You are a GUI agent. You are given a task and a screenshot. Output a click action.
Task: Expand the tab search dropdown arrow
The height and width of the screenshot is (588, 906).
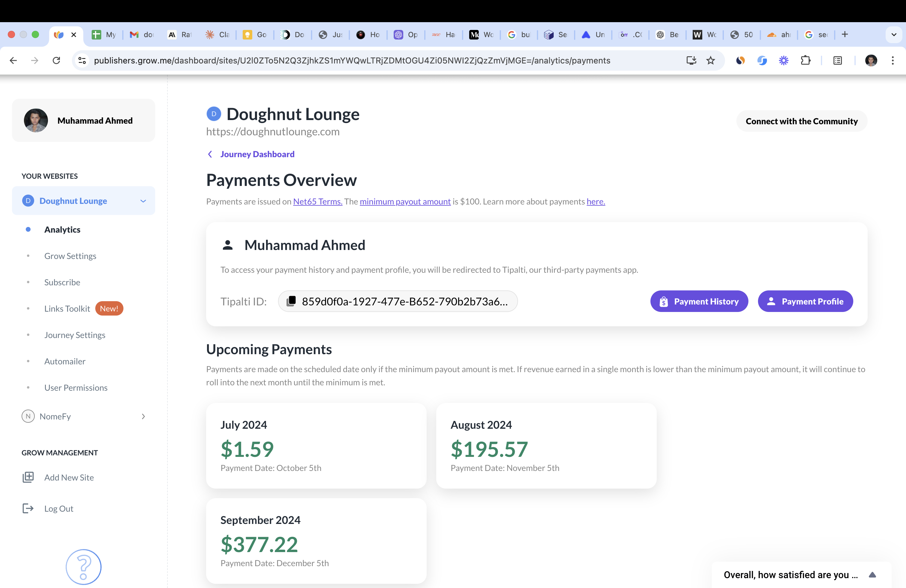(x=894, y=35)
